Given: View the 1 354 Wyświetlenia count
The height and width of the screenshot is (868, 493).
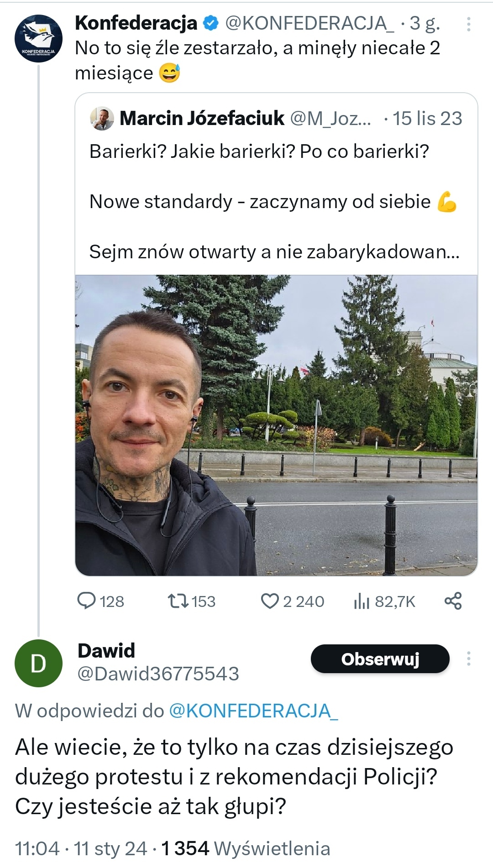Looking at the screenshot, I should tap(246, 849).
